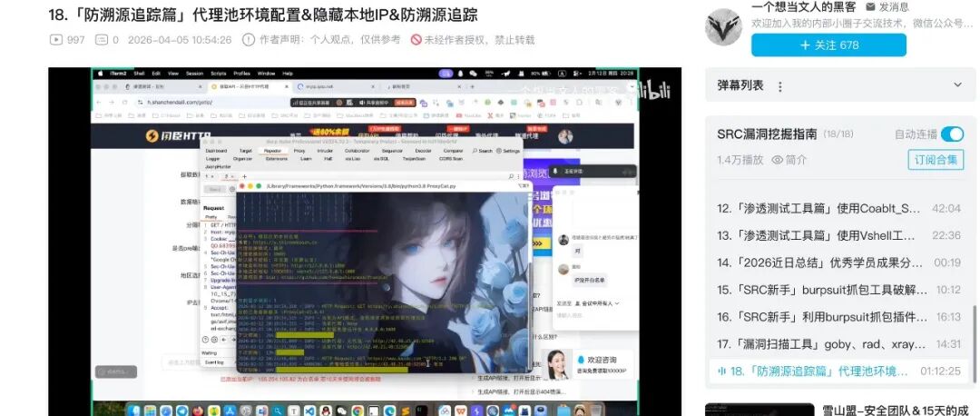
Task: Switch to the Burp Suite Dashboard tab
Action: 216,151
